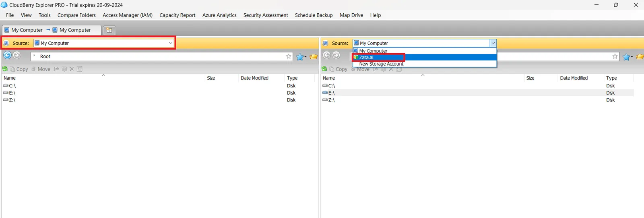
Task: Open the File menu
Action: [10, 15]
